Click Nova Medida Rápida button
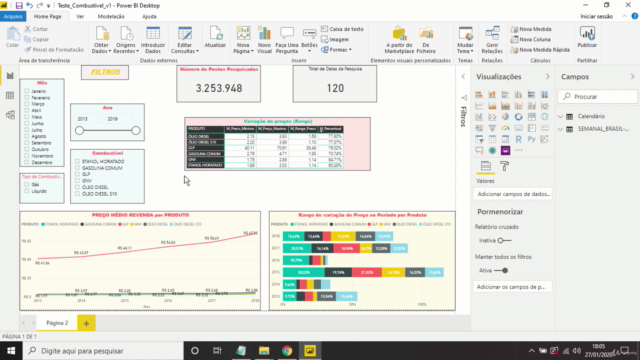The image size is (640, 360). (x=540, y=50)
